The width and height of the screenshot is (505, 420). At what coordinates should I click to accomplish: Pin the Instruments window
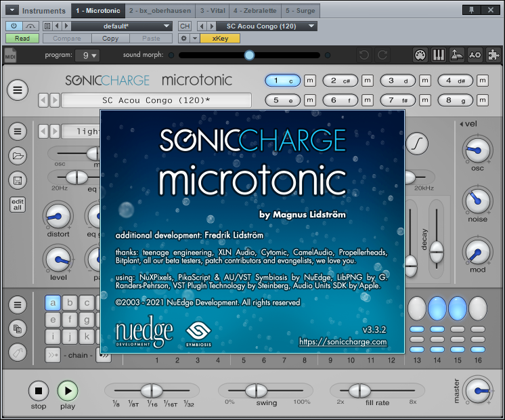click(472, 10)
